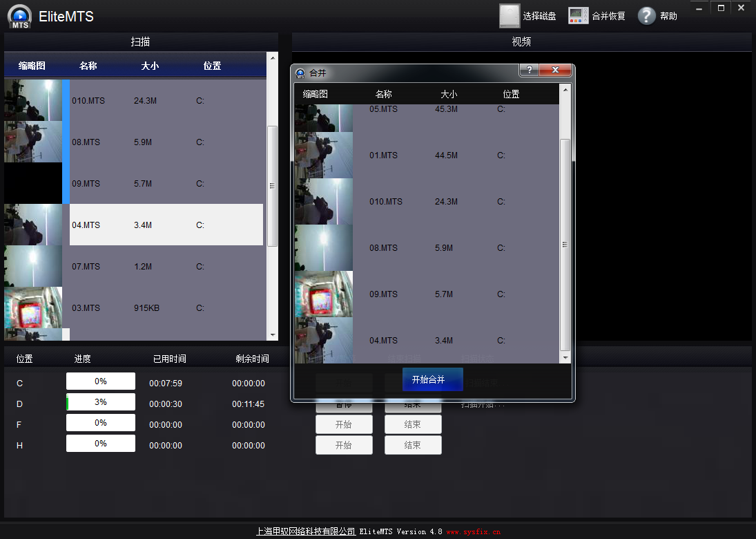Select 04.MTS row in the scan list
This screenshot has width=756, height=539.
click(x=167, y=225)
